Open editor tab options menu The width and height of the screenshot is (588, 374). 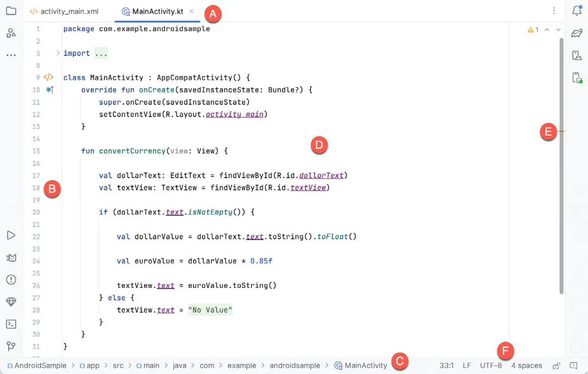click(x=554, y=11)
